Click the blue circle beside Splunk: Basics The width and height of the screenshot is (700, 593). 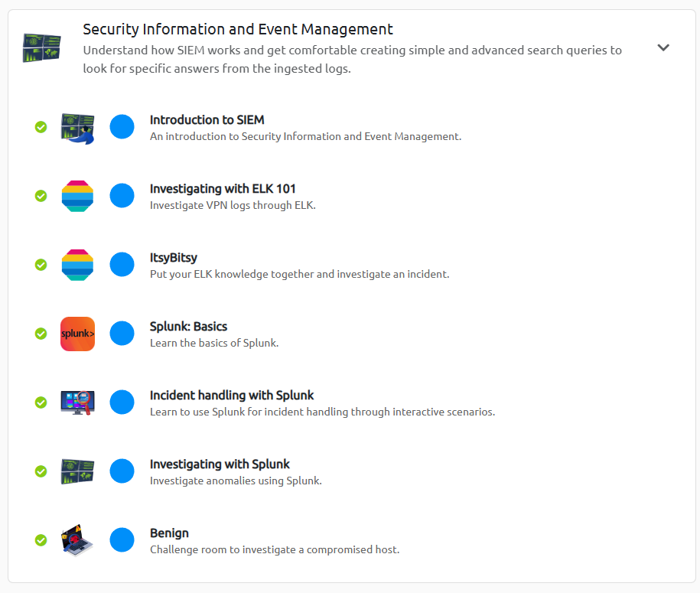click(122, 333)
